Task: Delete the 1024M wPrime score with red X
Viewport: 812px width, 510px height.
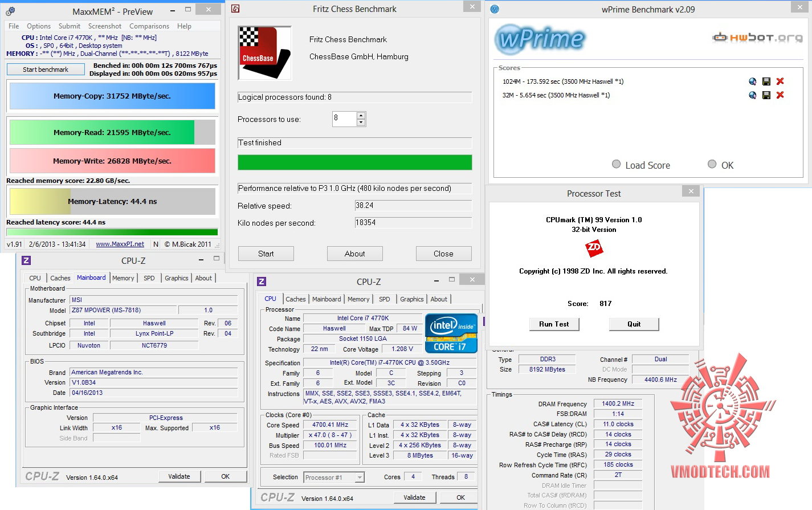Action: pyautogui.click(x=780, y=81)
